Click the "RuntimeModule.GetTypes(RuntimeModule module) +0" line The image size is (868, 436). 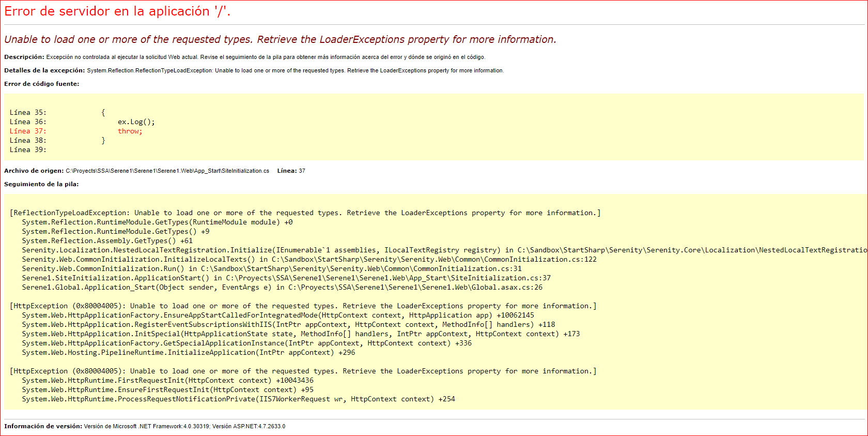157,222
